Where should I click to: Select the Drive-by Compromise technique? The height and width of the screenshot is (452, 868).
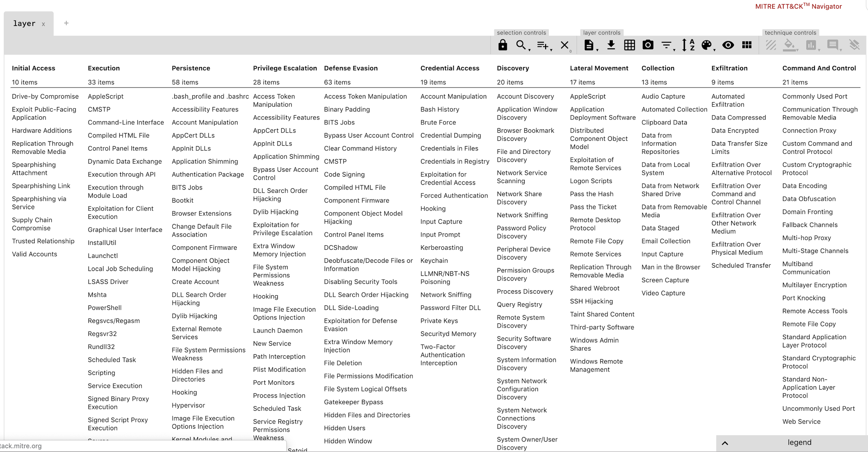[45, 96]
